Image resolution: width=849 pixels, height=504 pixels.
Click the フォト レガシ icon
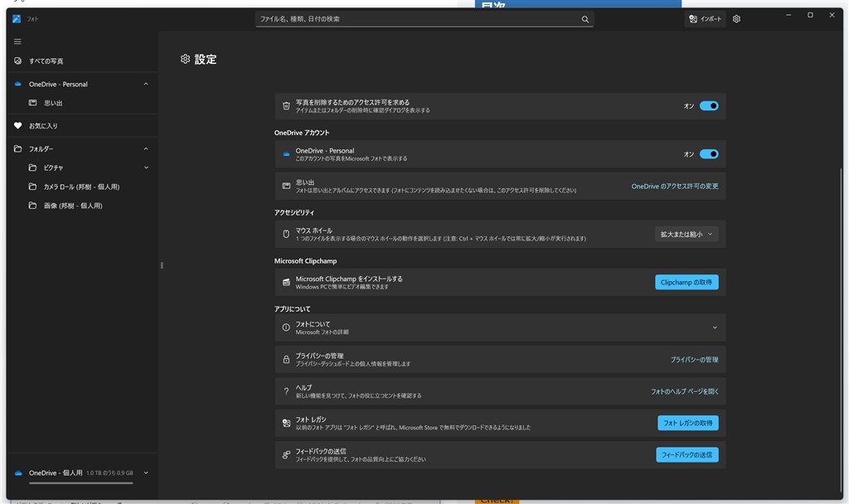[286, 423]
